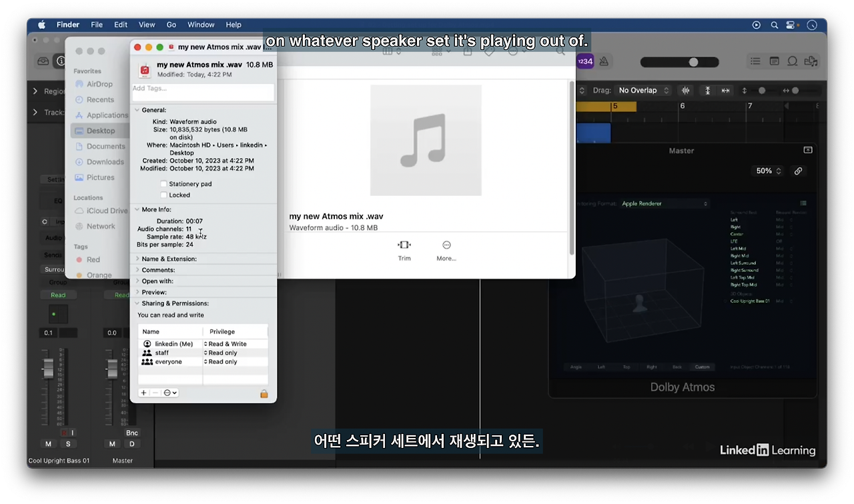Image resolution: width=854 pixels, height=504 pixels.
Task: Click the Bnc bounce button on Master
Action: 131,433
